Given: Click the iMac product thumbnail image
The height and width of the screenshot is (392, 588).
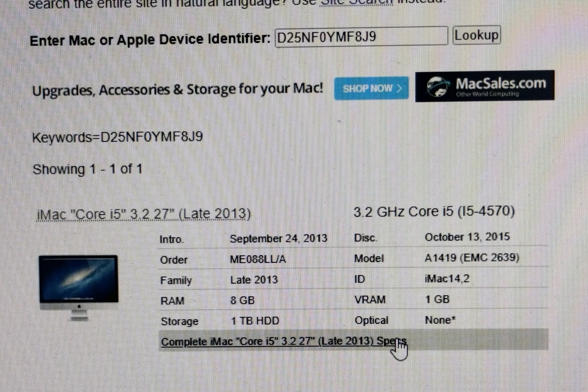Looking at the screenshot, I should tap(79, 288).
